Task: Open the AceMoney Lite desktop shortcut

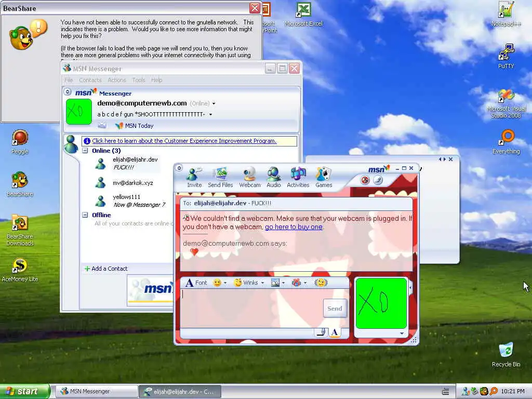Action: 20,270
